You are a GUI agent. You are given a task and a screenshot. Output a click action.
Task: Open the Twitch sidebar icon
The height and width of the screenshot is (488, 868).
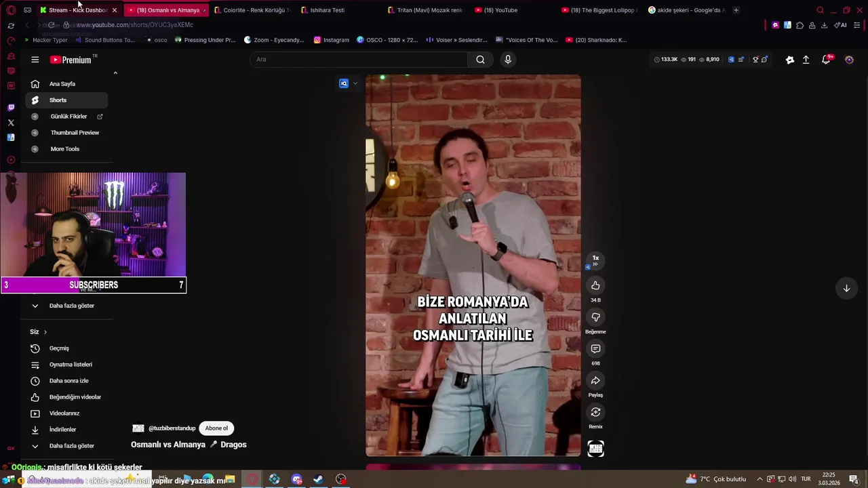click(11, 107)
